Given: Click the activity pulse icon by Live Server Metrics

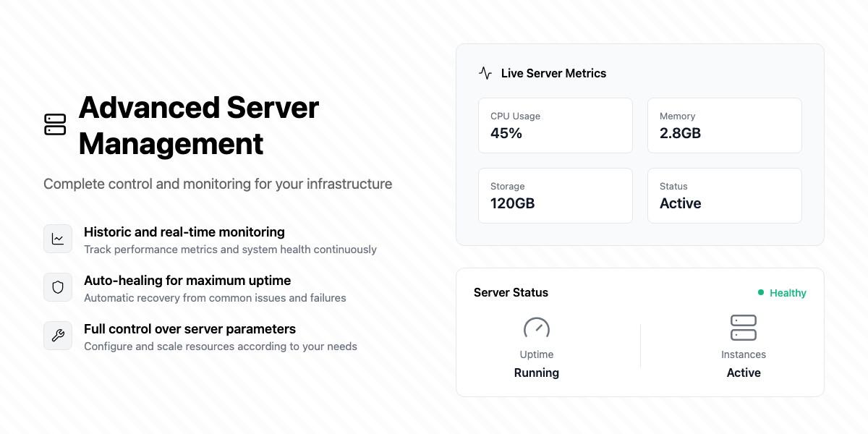Looking at the screenshot, I should 485,73.
